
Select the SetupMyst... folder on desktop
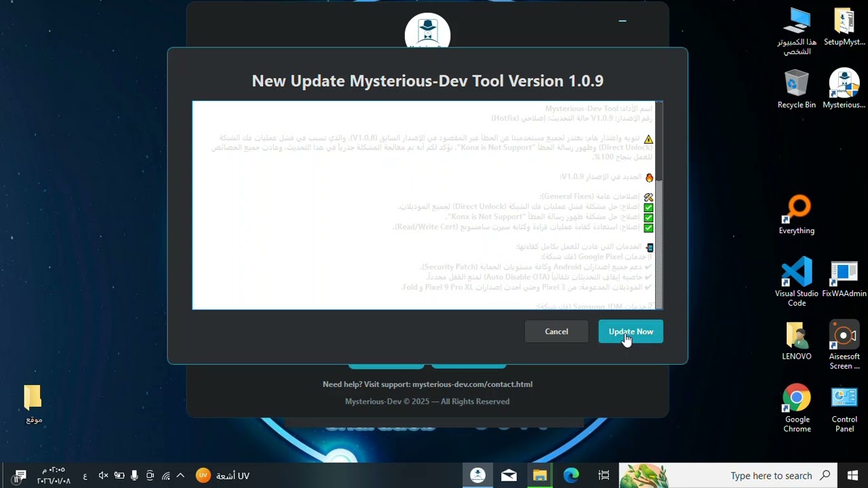pos(844,27)
